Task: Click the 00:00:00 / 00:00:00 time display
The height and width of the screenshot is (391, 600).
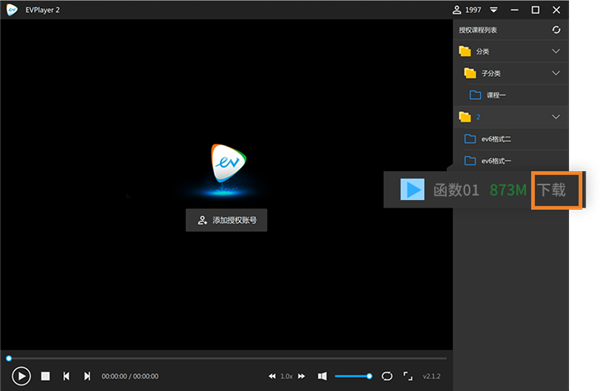Action: [130, 376]
